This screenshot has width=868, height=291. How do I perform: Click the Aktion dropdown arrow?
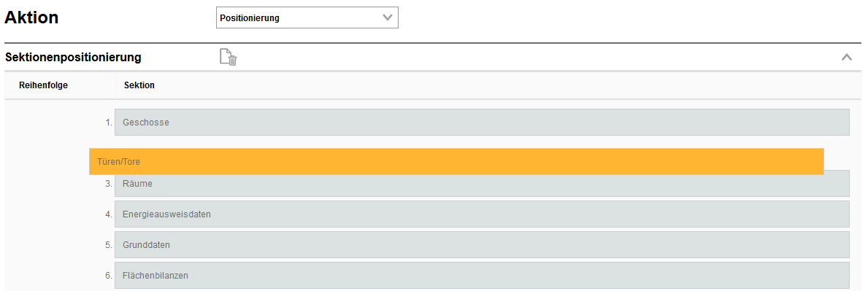point(388,18)
